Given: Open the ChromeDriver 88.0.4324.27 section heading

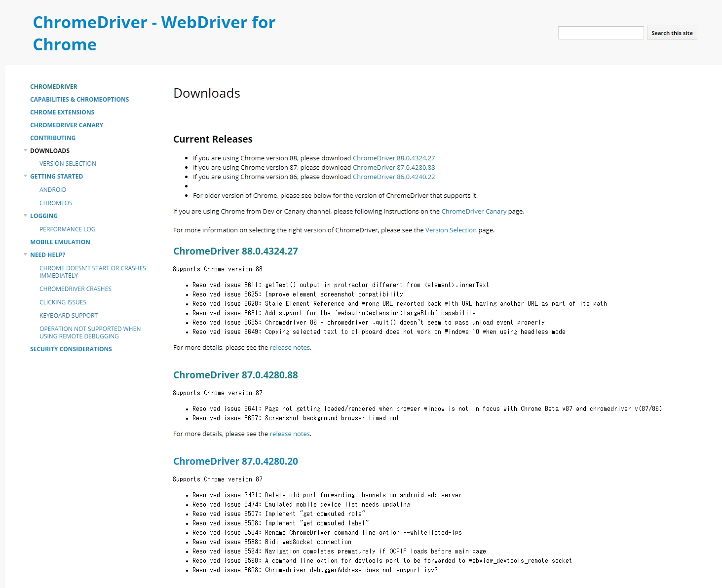Looking at the screenshot, I should [235, 251].
